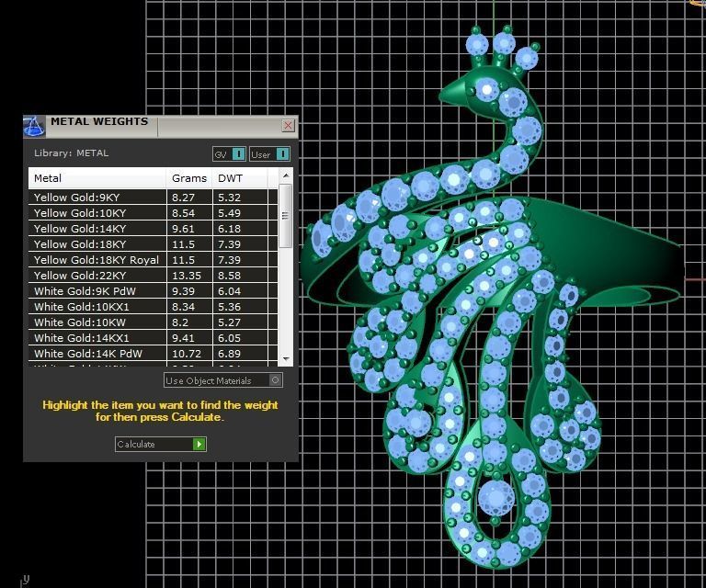Viewport: 706px width, 588px height.
Task: Select the Yellow Gold:10KY row
Action: (154, 213)
